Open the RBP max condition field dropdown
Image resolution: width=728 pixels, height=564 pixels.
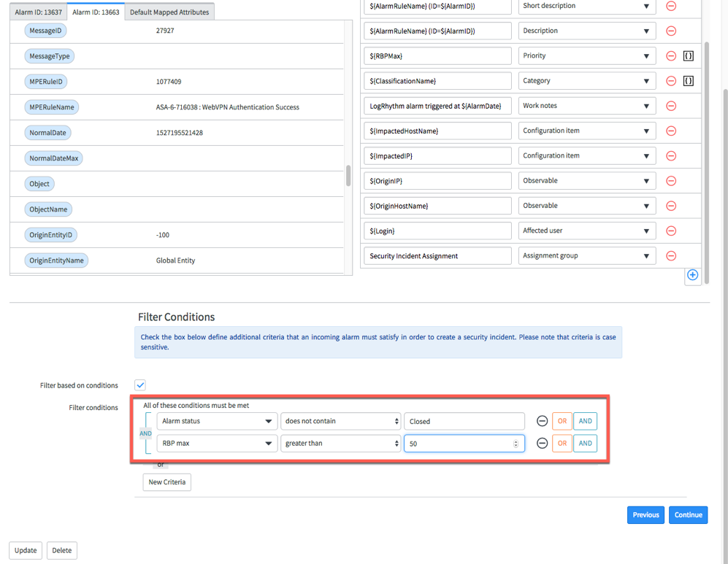217,444
